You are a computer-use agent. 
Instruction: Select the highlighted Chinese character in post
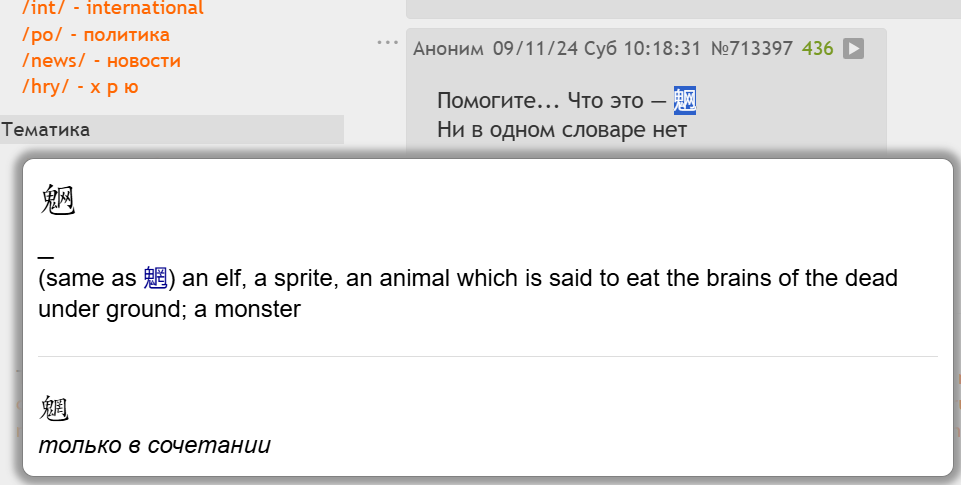[685, 101]
